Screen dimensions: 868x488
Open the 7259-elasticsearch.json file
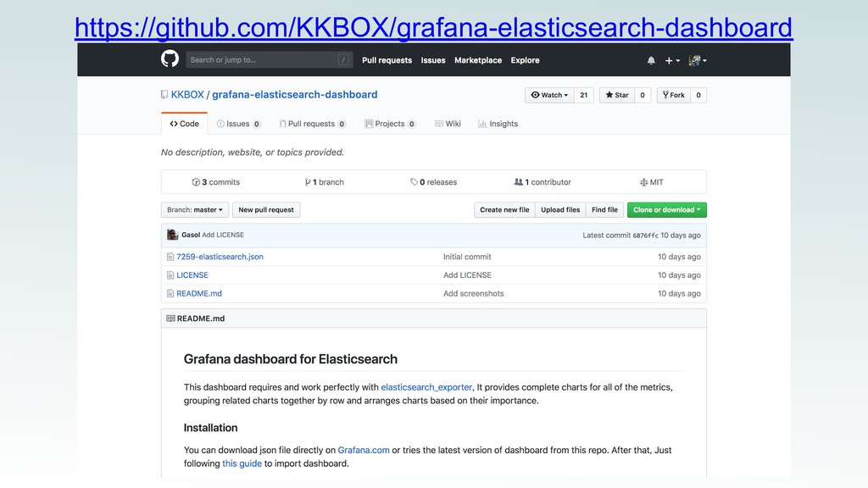click(x=220, y=257)
